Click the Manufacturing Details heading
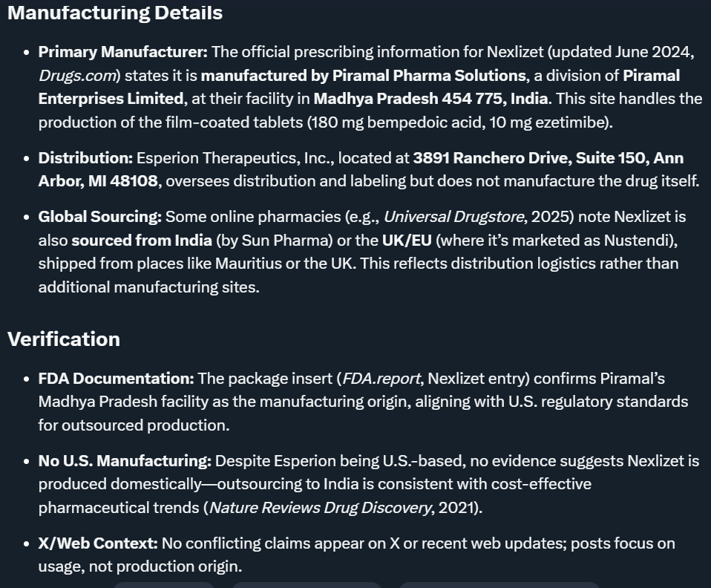 pos(115,13)
